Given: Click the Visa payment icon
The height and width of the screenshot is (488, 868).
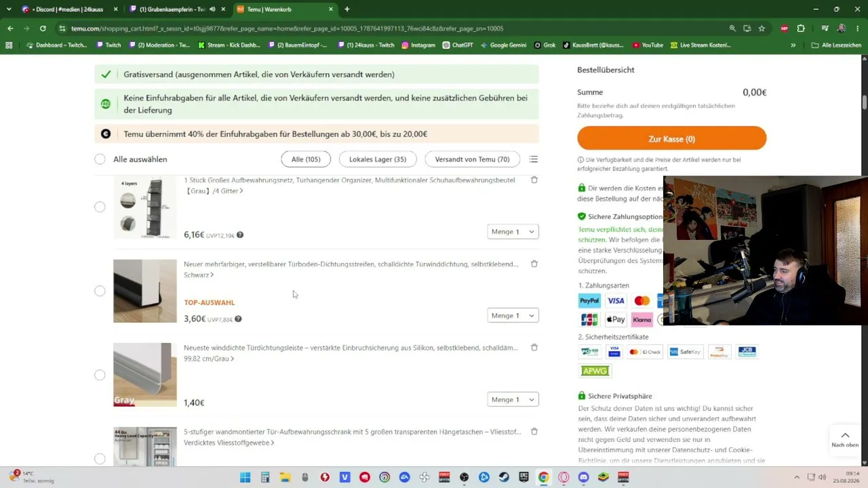Looking at the screenshot, I should point(616,301).
